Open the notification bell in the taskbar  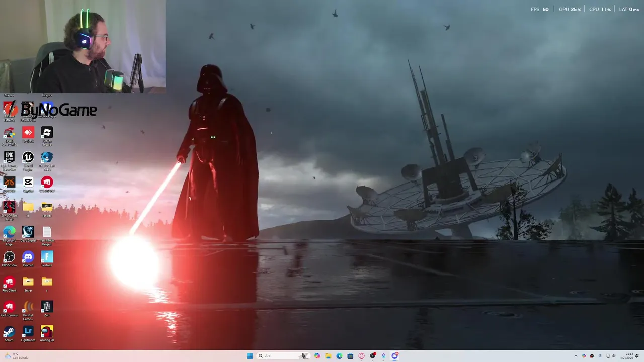point(637,356)
